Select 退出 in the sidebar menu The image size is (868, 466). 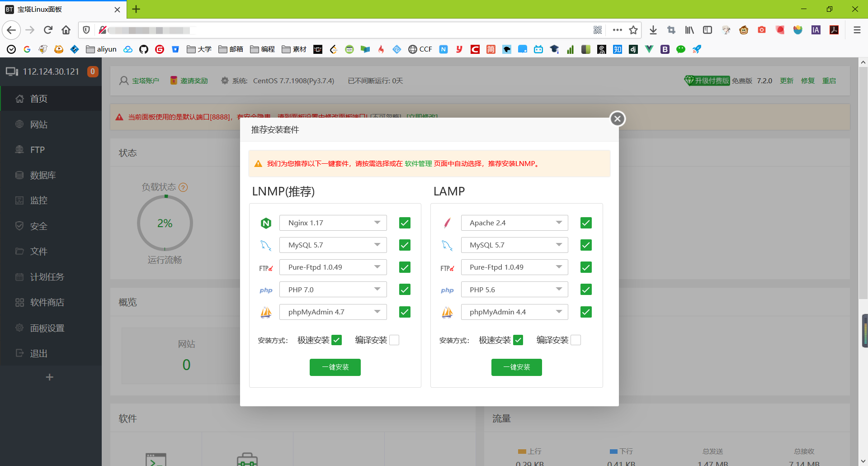(51, 353)
